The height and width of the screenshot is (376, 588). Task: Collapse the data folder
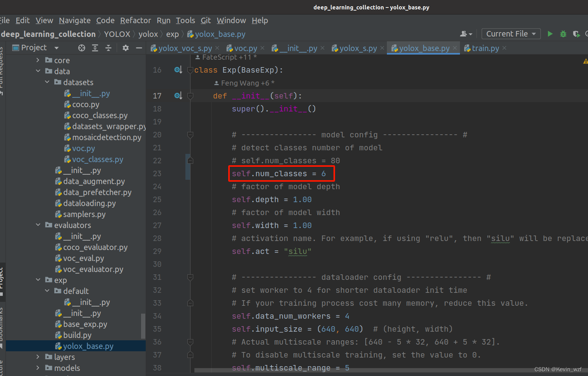point(38,71)
